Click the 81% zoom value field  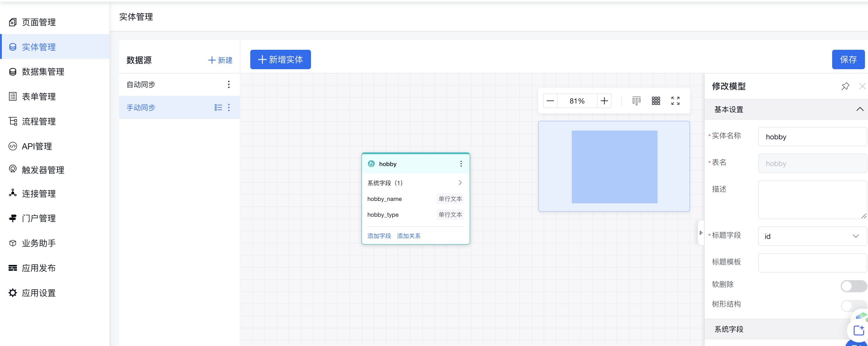(577, 101)
